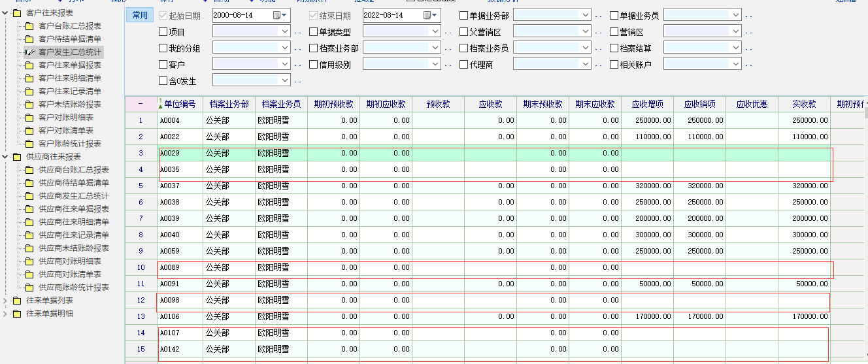Click folder icon next to 供应商往来报表
The height and width of the screenshot is (364, 868).
click(17, 157)
